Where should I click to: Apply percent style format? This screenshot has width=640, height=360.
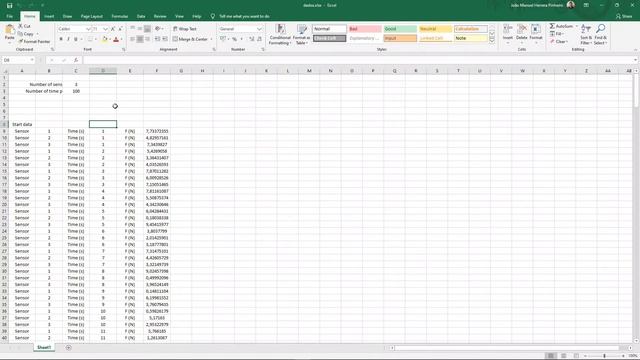point(234,39)
